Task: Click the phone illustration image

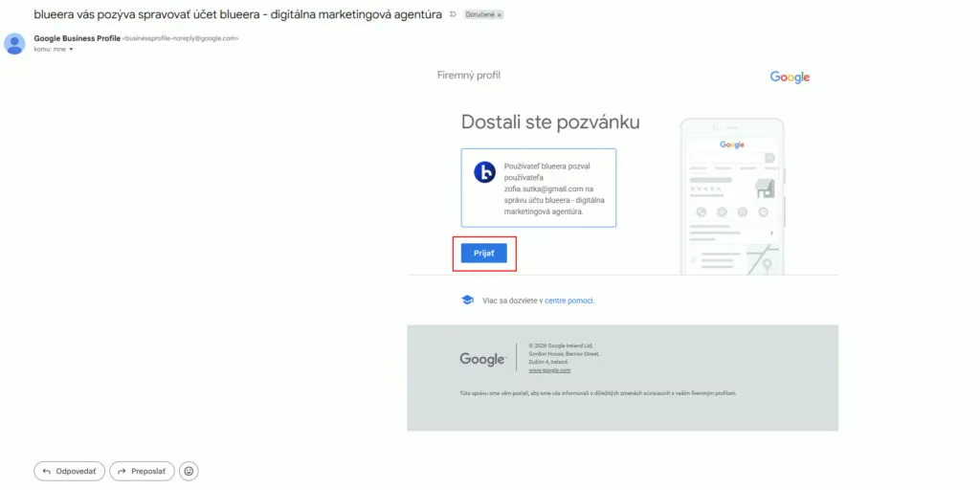Action: [732, 196]
